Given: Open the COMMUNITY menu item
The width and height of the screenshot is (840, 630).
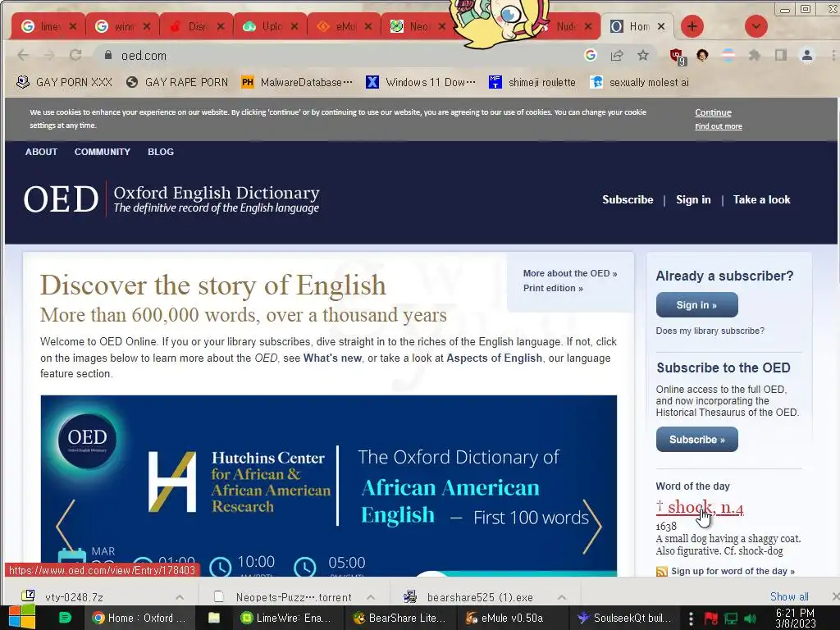Looking at the screenshot, I should click(103, 152).
